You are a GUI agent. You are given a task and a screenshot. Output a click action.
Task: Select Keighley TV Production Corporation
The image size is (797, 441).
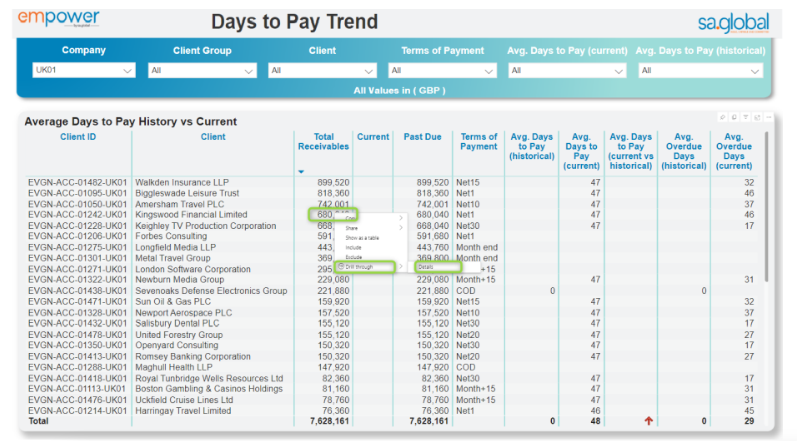(206, 226)
